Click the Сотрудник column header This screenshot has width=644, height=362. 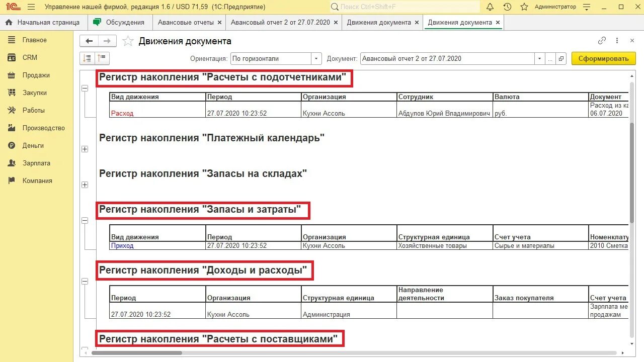(445, 97)
